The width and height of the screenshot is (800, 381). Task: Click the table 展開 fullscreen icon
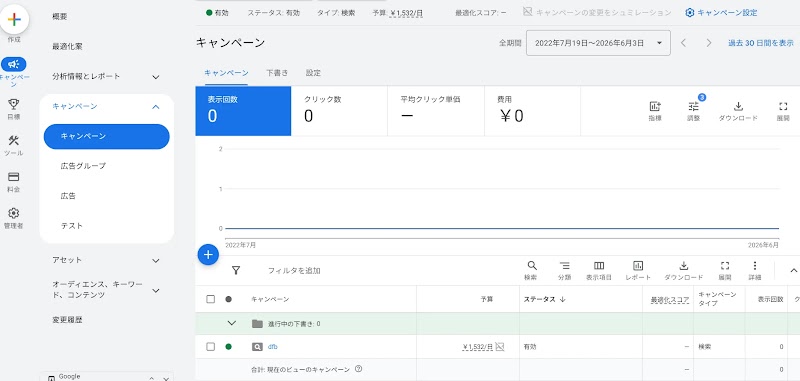[x=724, y=266]
